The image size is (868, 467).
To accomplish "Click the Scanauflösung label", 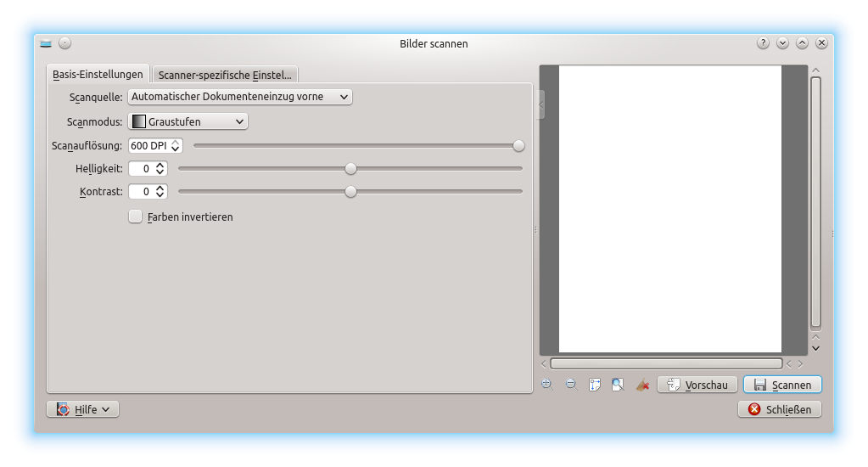I will tap(87, 146).
